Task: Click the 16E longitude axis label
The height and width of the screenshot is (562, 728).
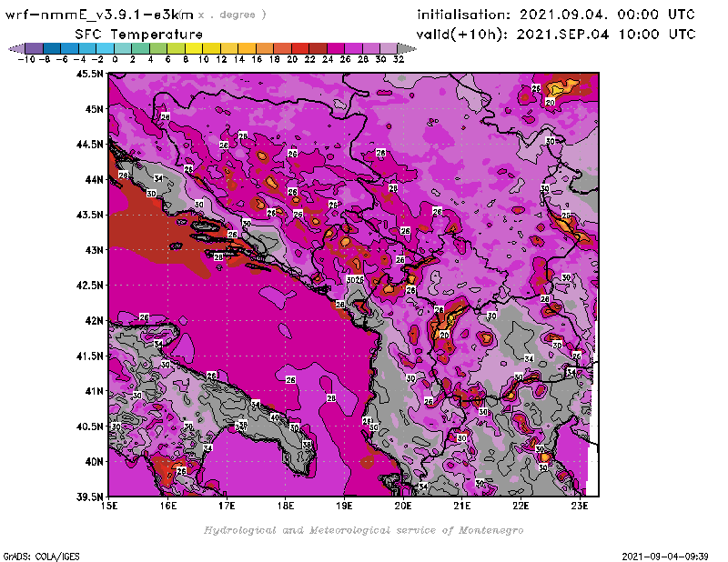Action: (168, 506)
